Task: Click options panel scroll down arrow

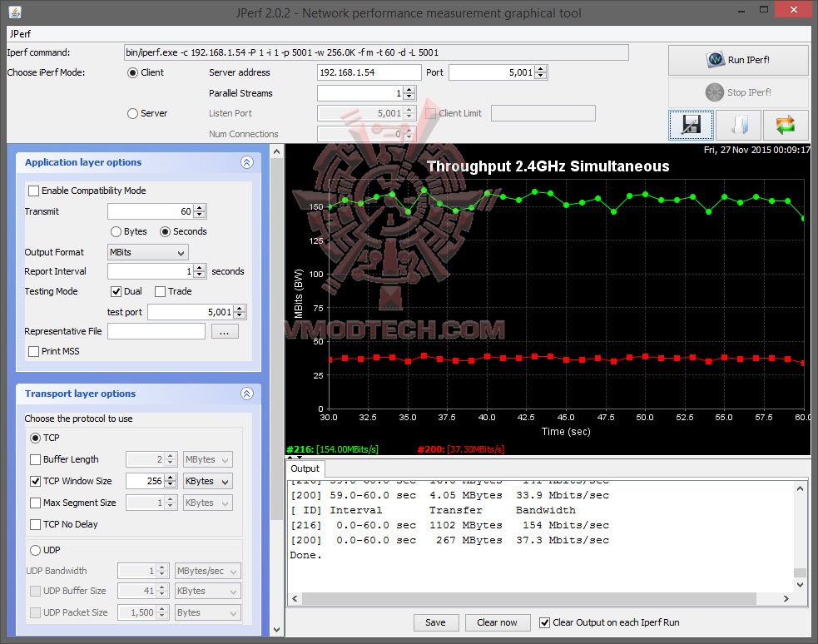Action: point(276,630)
